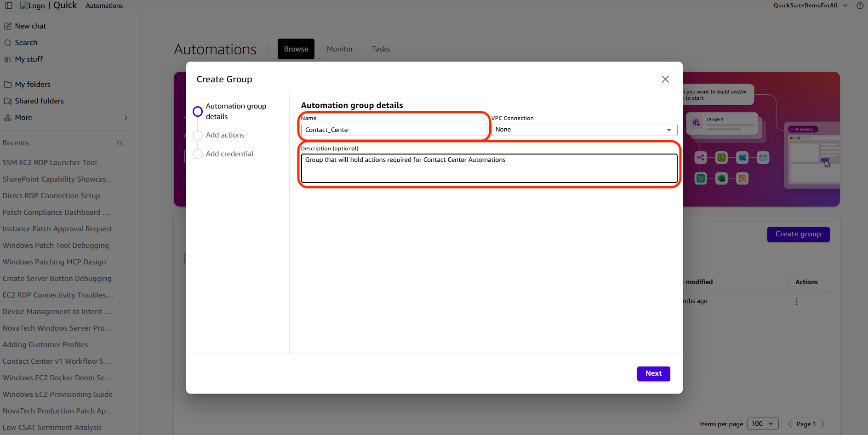This screenshot has height=435, width=868.
Task: Click the mail icon in banner illustration
Action: 763,158
